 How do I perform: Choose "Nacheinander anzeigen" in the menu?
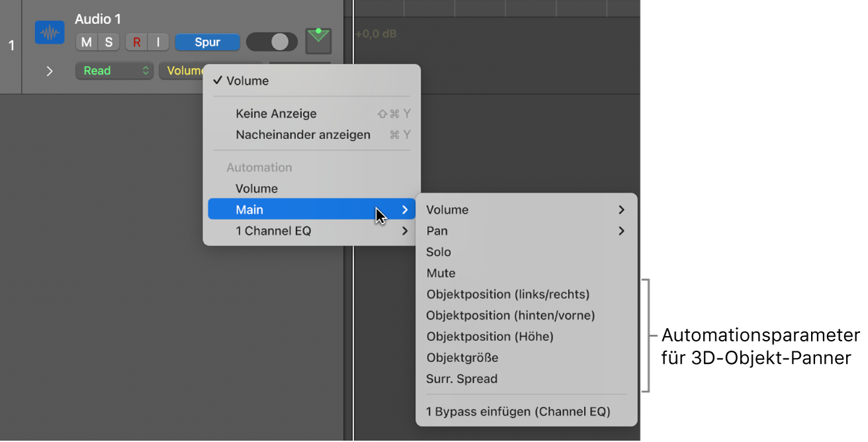tap(303, 134)
